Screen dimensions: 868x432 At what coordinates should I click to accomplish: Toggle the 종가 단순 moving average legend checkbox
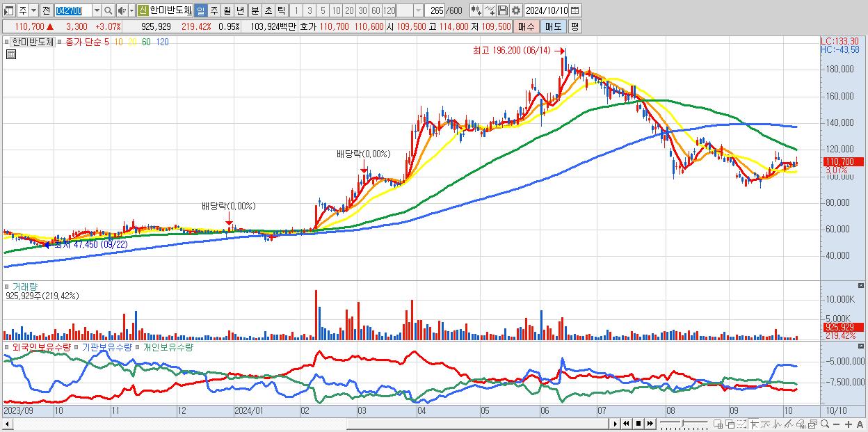pyautogui.click(x=61, y=42)
